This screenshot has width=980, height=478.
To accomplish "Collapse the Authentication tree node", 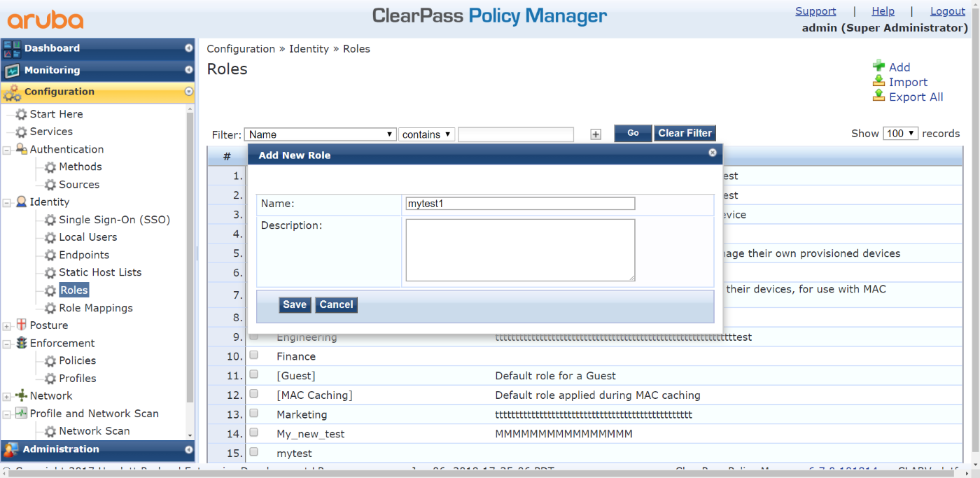I will (x=7, y=150).
